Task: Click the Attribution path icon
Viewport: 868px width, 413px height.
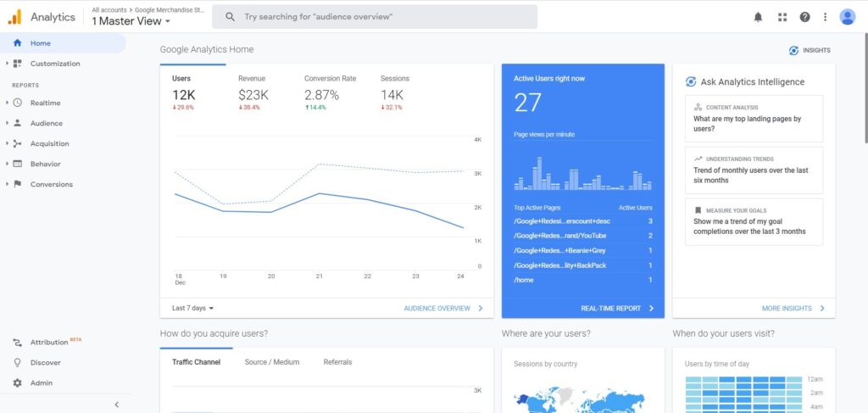Action: coord(17,342)
